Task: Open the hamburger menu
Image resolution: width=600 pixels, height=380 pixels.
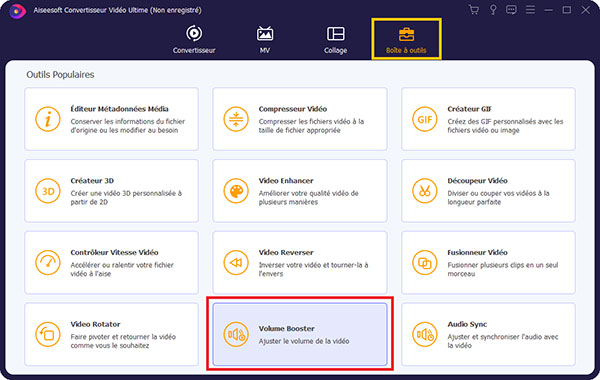Action: click(530, 10)
